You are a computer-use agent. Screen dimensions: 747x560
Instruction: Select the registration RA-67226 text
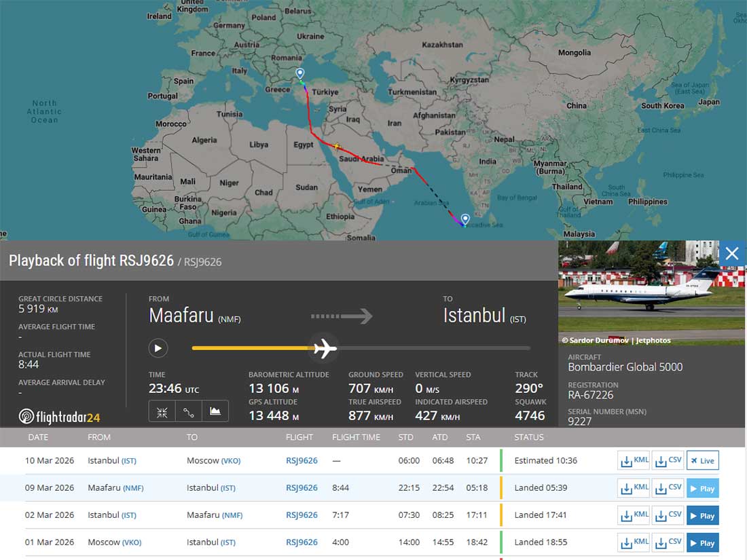[591, 395]
